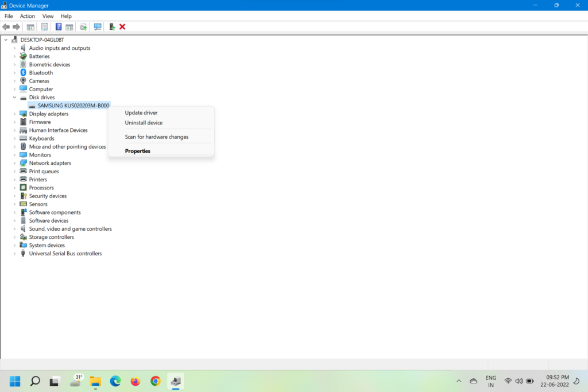Click the Bluetooth device category icon
The image size is (588, 392).
[24, 73]
